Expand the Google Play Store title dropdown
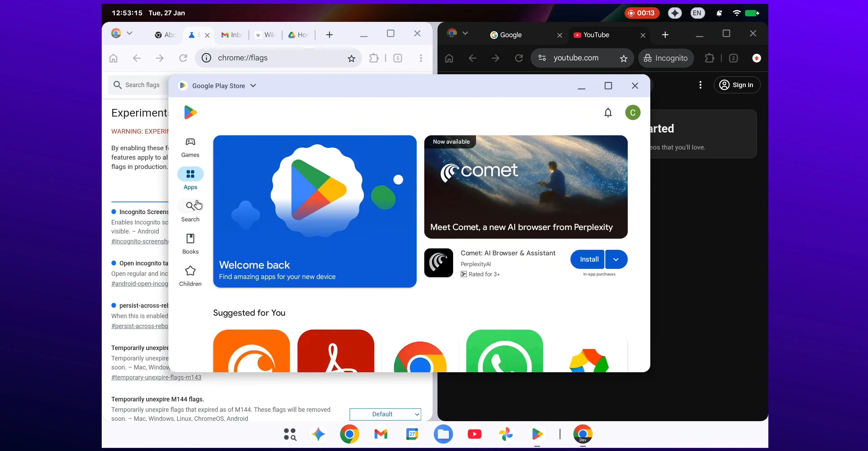The height and width of the screenshot is (451, 868). coord(253,85)
